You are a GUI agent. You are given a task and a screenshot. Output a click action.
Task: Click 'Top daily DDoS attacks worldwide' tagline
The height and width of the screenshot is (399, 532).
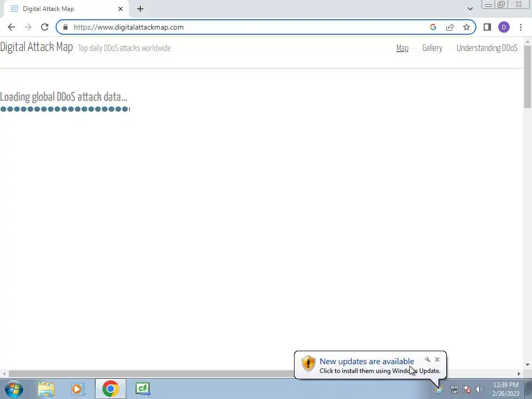(x=124, y=48)
